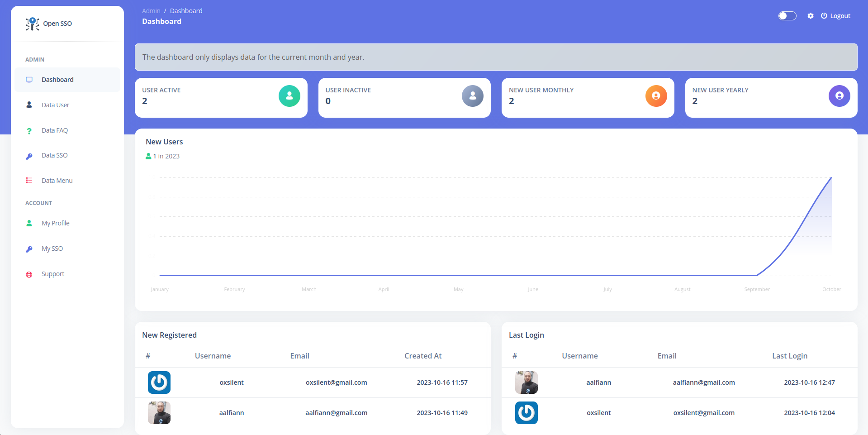Click the September point on New Users chart
Image resolution: width=868 pixels, height=435 pixels.
(757, 275)
